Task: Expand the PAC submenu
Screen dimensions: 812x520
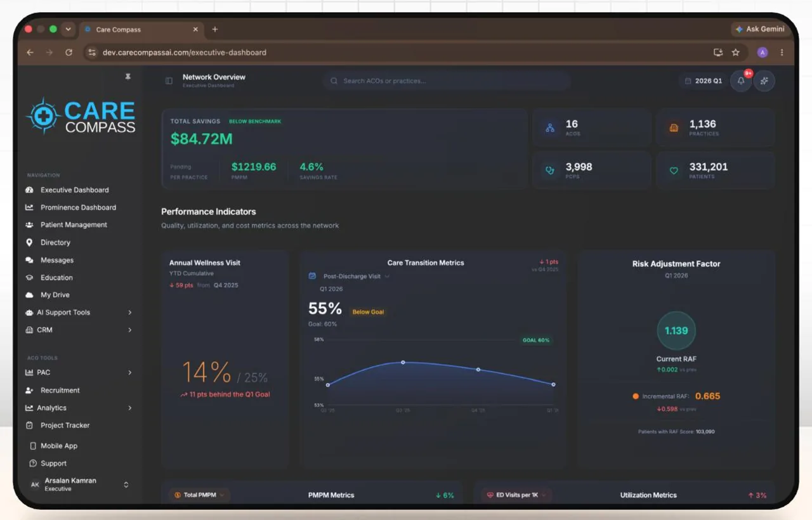Action: (x=129, y=372)
